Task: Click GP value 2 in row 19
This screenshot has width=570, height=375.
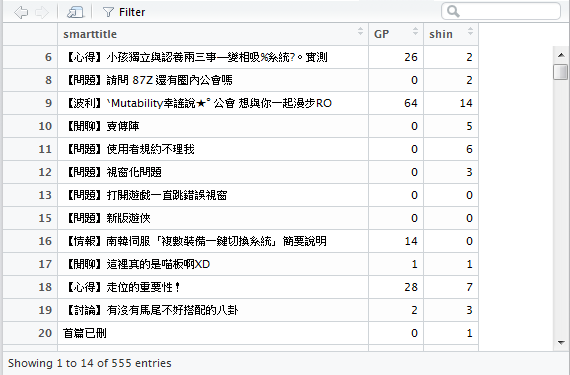Action: [x=414, y=310]
